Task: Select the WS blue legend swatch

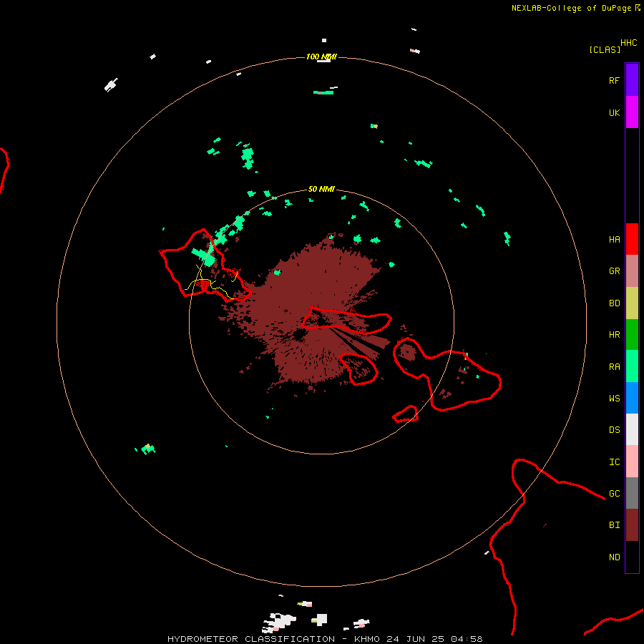Action: 632,398
